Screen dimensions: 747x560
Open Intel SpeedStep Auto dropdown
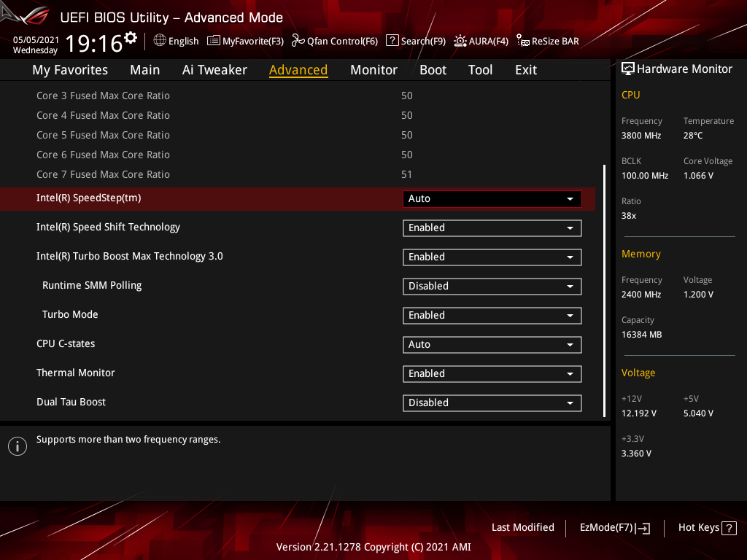click(492, 199)
